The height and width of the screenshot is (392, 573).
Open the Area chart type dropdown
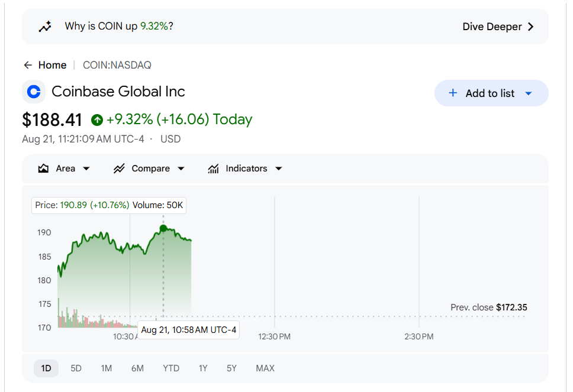point(65,169)
